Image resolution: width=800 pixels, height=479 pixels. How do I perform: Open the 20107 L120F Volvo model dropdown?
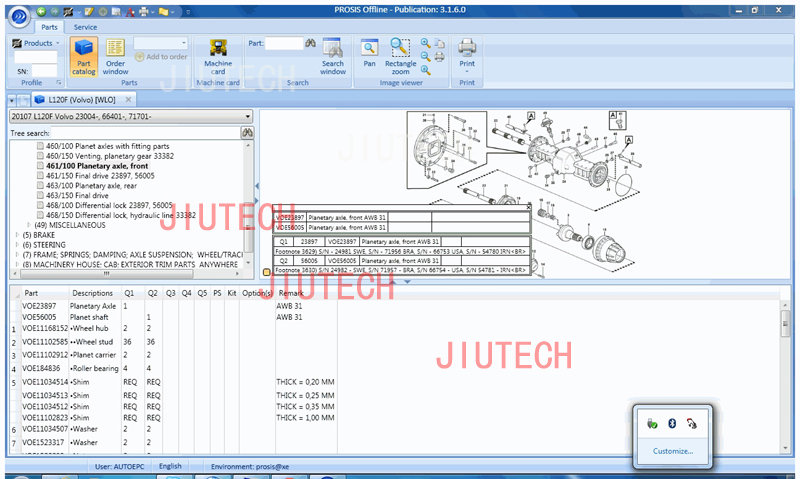point(131,116)
